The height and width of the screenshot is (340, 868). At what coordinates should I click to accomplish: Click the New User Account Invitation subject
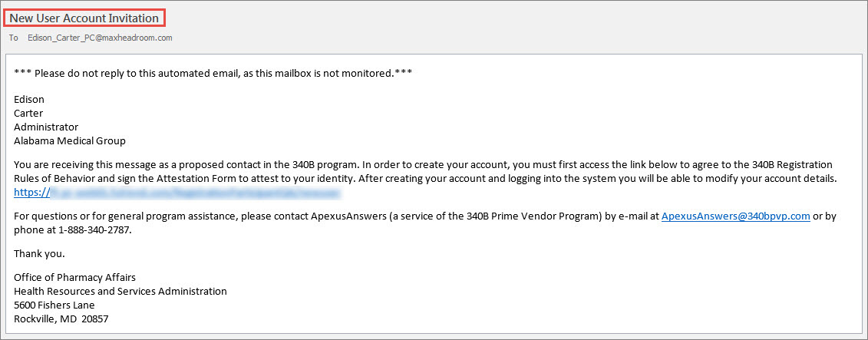click(x=84, y=18)
